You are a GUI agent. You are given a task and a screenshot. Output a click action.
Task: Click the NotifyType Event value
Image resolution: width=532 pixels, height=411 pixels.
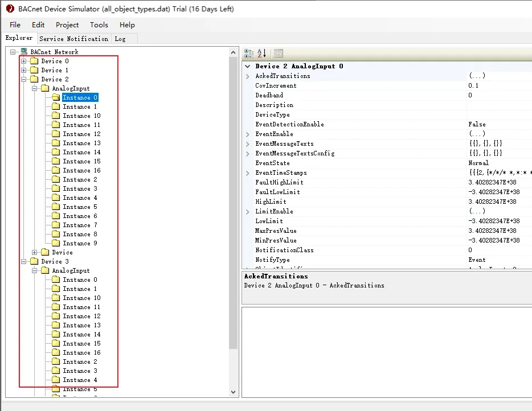coord(477,260)
